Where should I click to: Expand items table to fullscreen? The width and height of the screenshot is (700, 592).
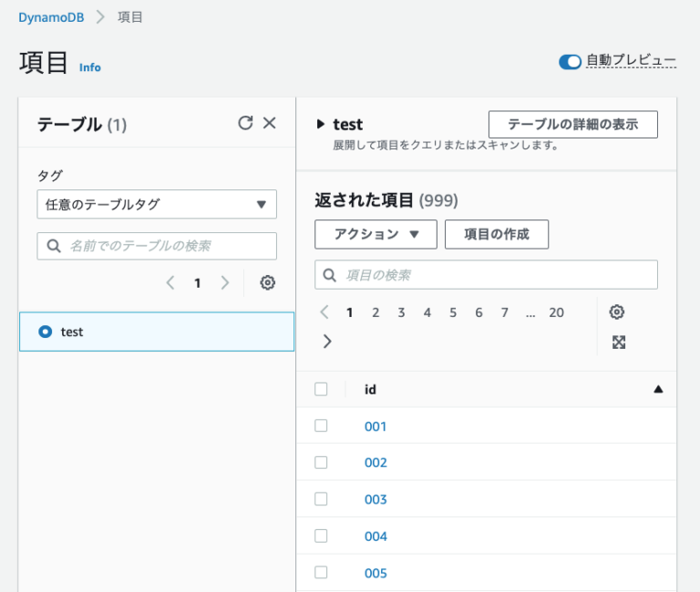[x=618, y=342]
